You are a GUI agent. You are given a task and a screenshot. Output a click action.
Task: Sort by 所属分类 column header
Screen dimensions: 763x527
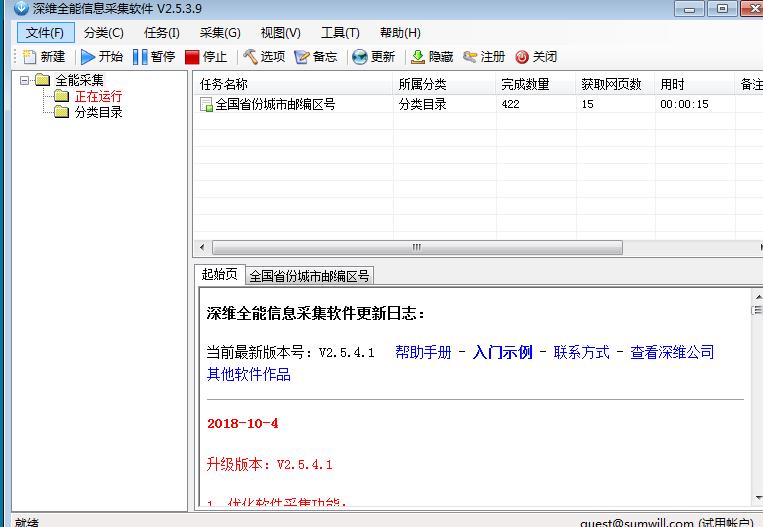point(444,84)
